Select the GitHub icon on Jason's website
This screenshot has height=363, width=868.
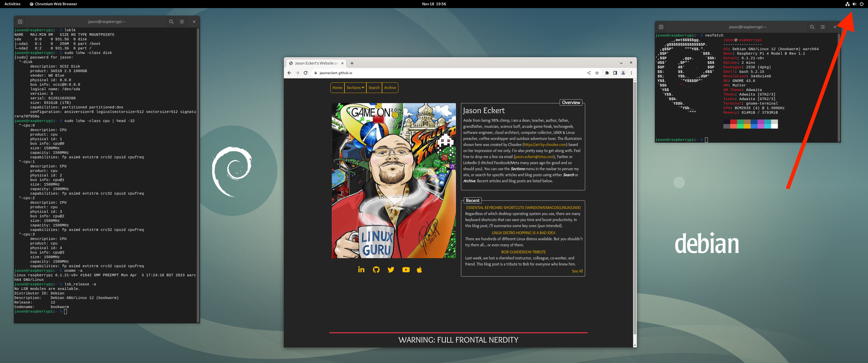tap(376, 269)
